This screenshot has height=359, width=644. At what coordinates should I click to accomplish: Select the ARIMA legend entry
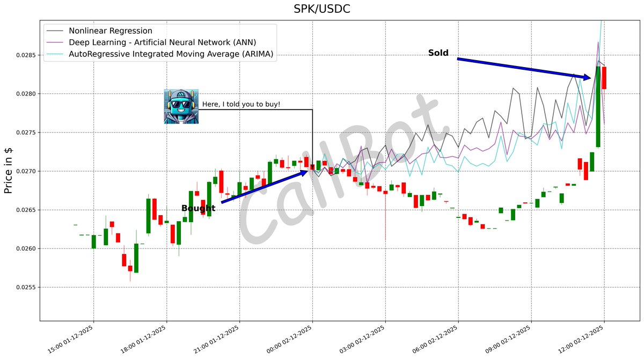tap(161, 54)
